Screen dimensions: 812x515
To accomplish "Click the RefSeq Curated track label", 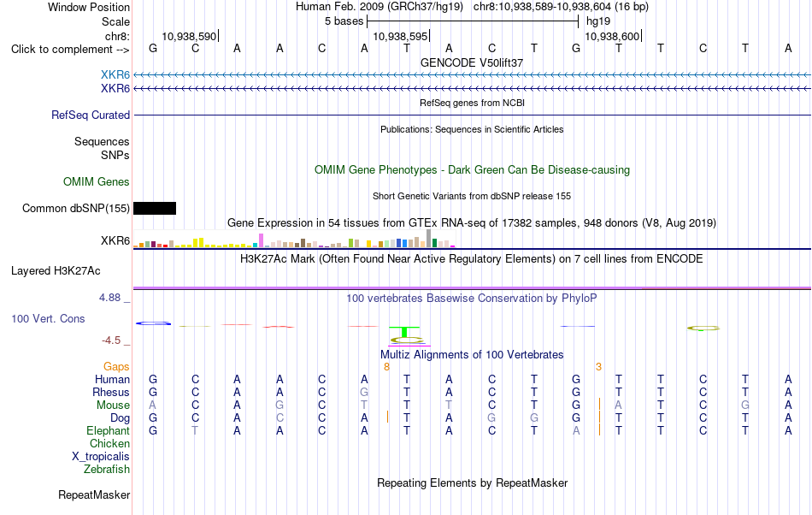I will click(91, 115).
